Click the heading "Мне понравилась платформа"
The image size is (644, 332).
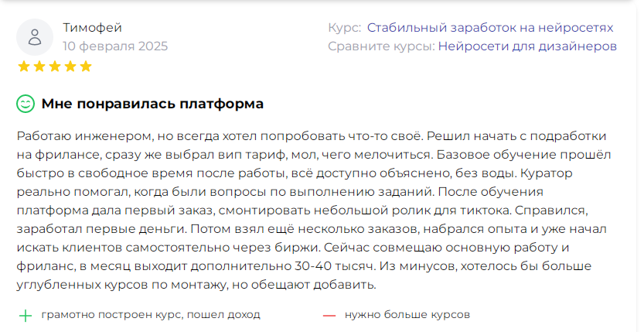pos(152,104)
